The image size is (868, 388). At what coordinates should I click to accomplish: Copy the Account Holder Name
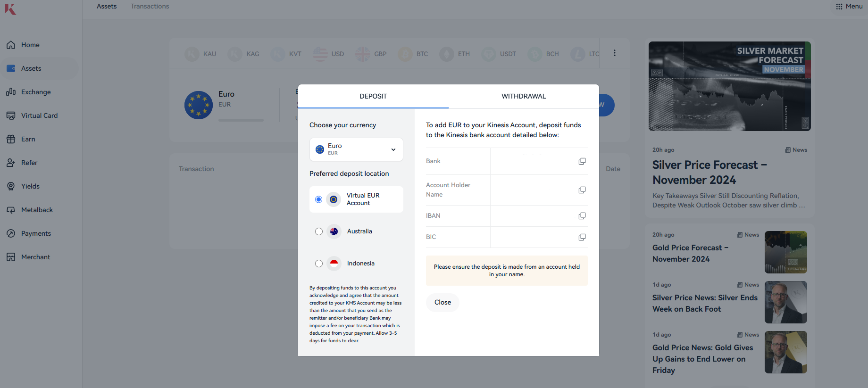pos(582,190)
